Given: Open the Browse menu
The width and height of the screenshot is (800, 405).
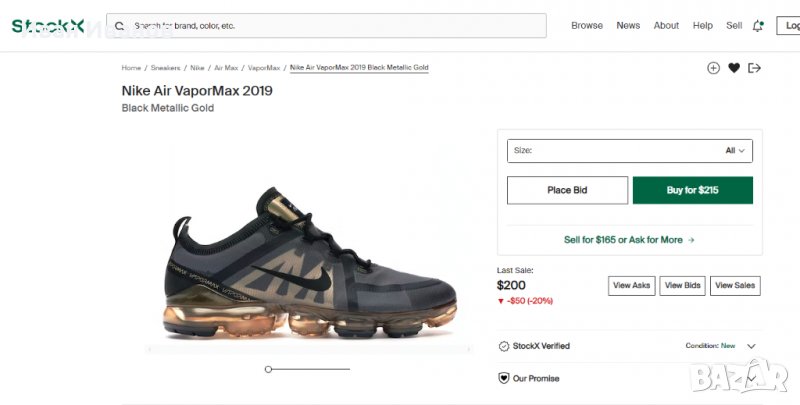Looking at the screenshot, I should pos(587,26).
